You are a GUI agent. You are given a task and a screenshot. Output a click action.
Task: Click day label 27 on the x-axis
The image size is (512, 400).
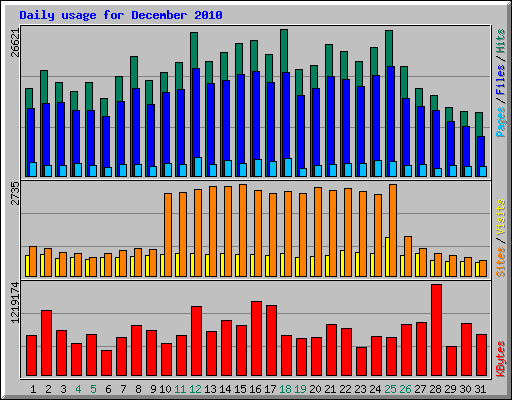(420, 389)
